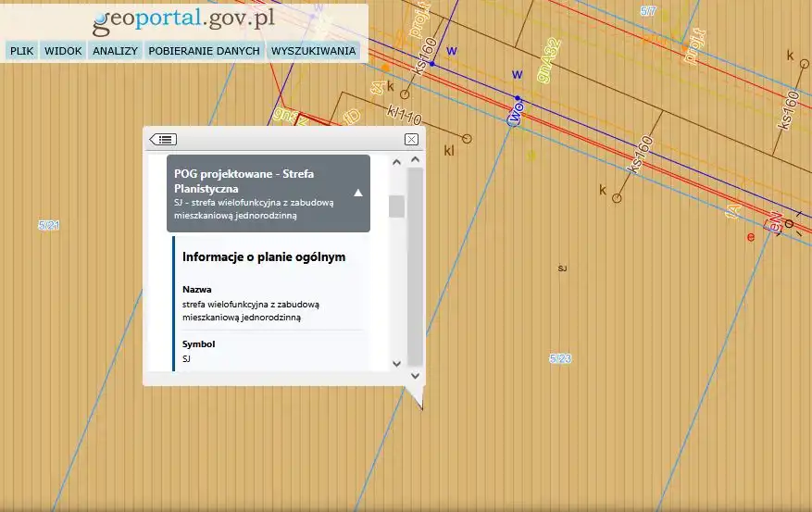This screenshot has width=812, height=512.
Task: Open the WYSZUKIWANIA menu
Action: 313,51
